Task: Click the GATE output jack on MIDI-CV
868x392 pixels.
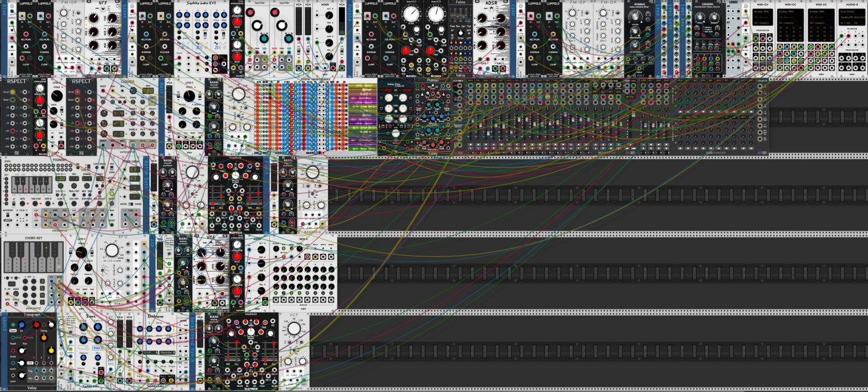Action: coord(762,39)
